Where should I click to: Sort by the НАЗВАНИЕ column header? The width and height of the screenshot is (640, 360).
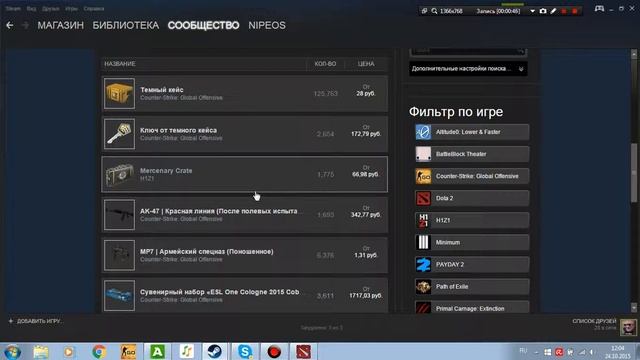pos(120,64)
